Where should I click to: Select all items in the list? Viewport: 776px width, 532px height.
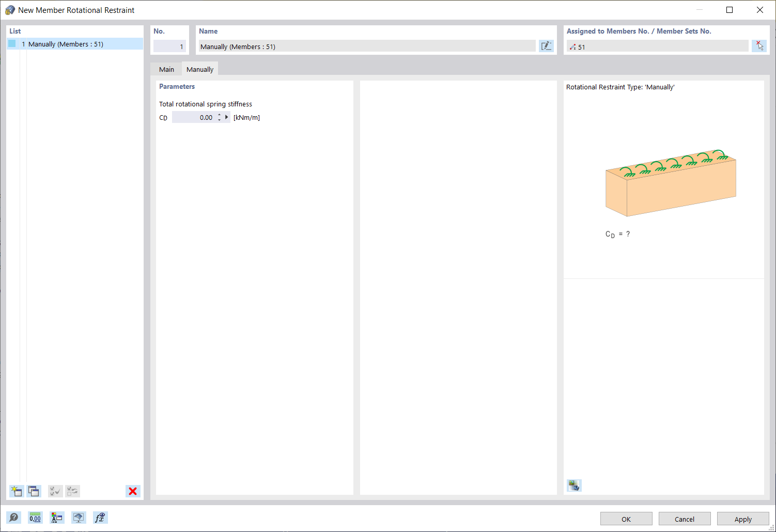55,491
